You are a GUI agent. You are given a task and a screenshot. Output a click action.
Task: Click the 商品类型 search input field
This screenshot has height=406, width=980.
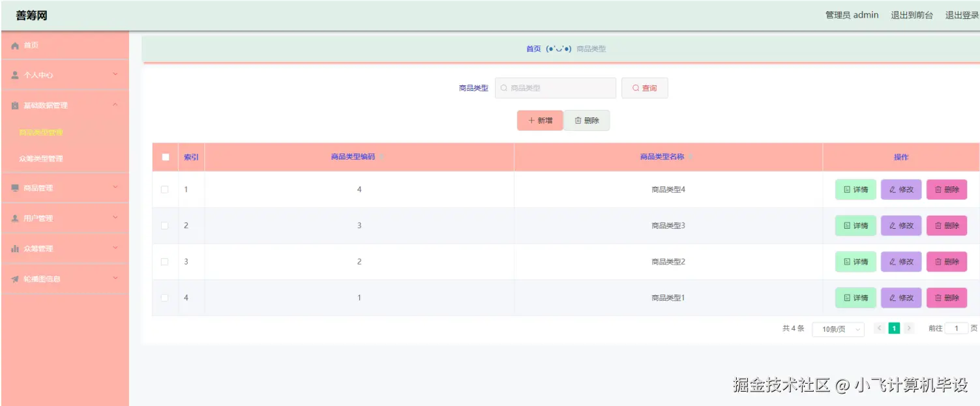tap(556, 88)
